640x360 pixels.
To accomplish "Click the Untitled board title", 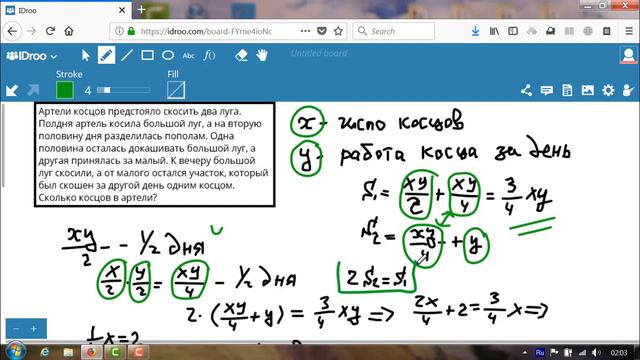I will 319,53.
